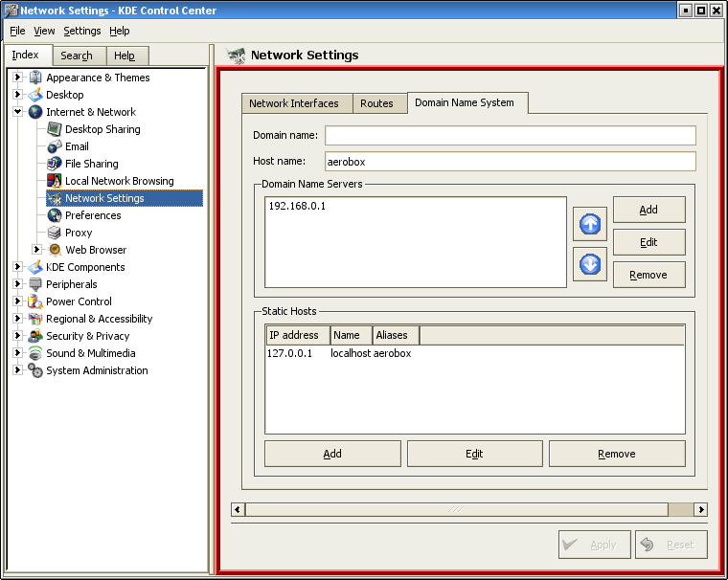Click into the Domain name field
The height and width of the screenshot is (580, 728).
(x=511, y=136)
